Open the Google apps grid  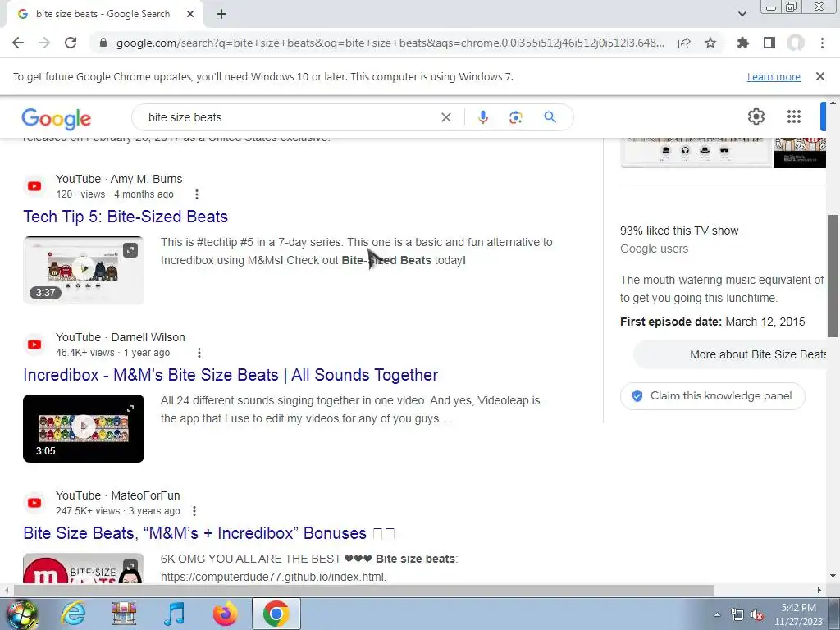pyautogui.click(x=794, y=116)
